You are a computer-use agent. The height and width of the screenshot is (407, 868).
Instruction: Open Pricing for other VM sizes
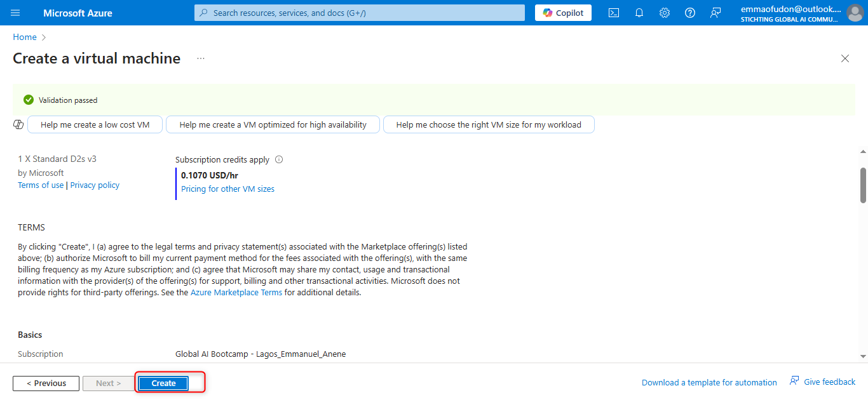[228, 189]
